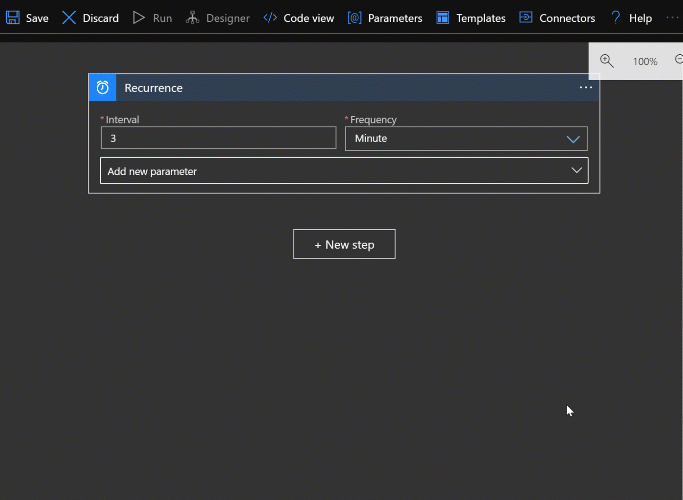
Task: Click the Interval input field
Action: 218,138
